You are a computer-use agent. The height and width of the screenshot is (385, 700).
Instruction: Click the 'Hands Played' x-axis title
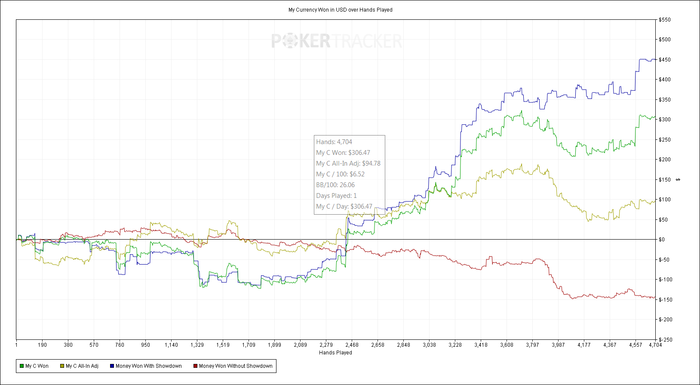coord(335,352)
